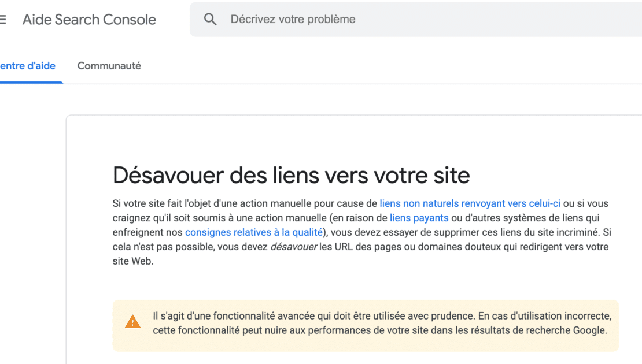This screenshot has width=642, height=364.
Task: Click the 'Aide Search Console' title
Action: pos(89,19)
